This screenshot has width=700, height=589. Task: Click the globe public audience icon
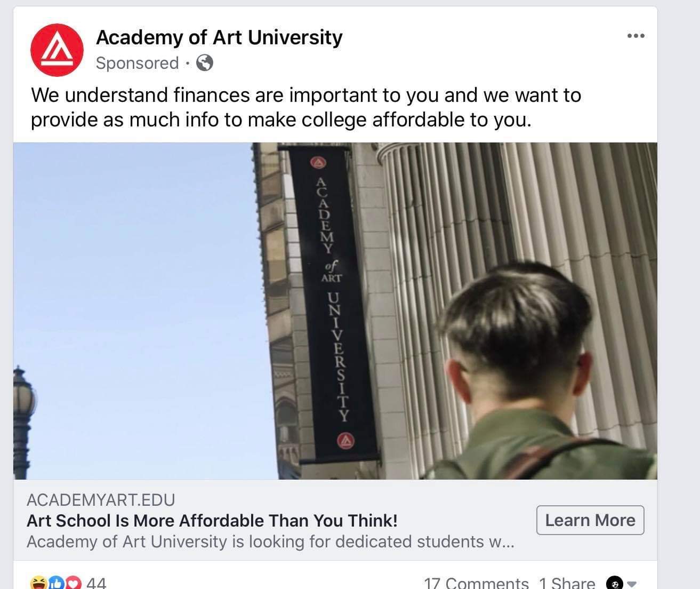coord(205,63)
